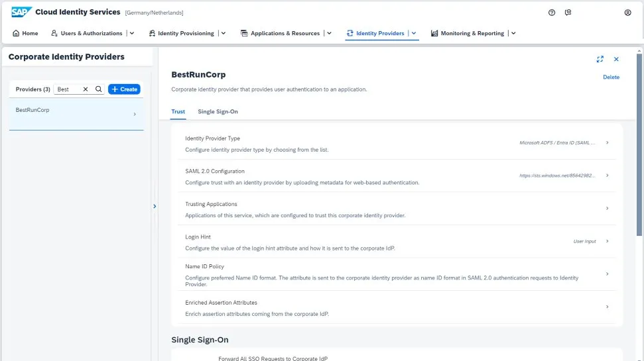Open the feedback/support icon in header
644x361 pixels.
568,13
